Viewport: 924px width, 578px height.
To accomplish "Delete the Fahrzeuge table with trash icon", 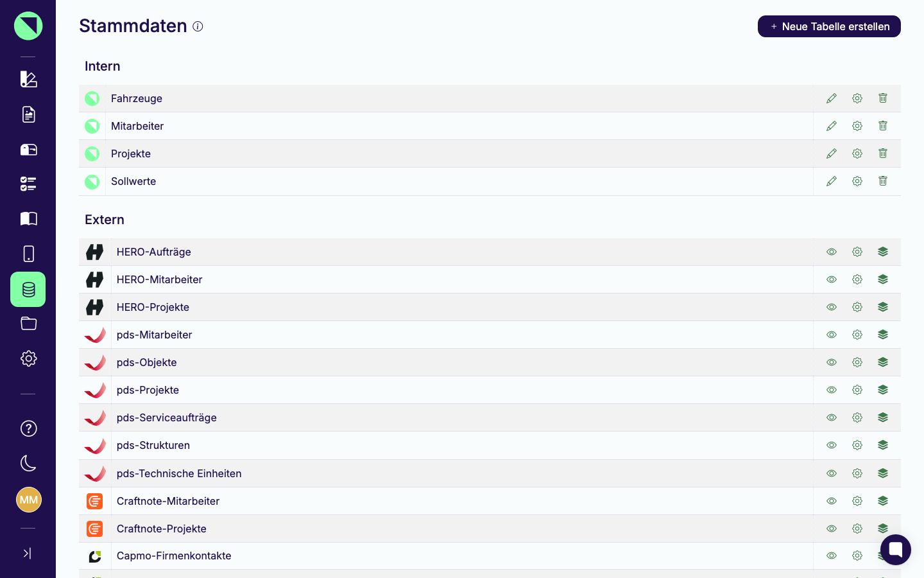I will (883, 98).
